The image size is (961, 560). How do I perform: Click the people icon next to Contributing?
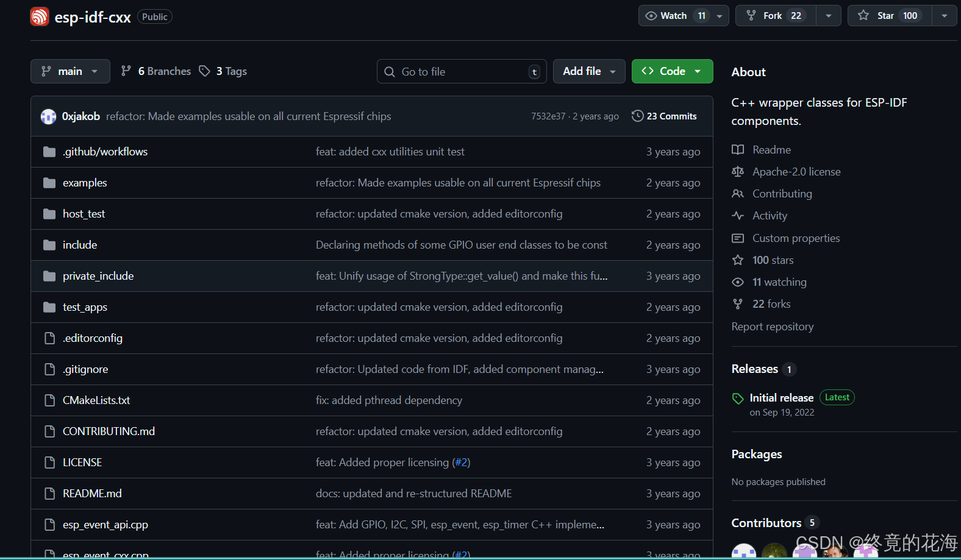pos(738,194)
